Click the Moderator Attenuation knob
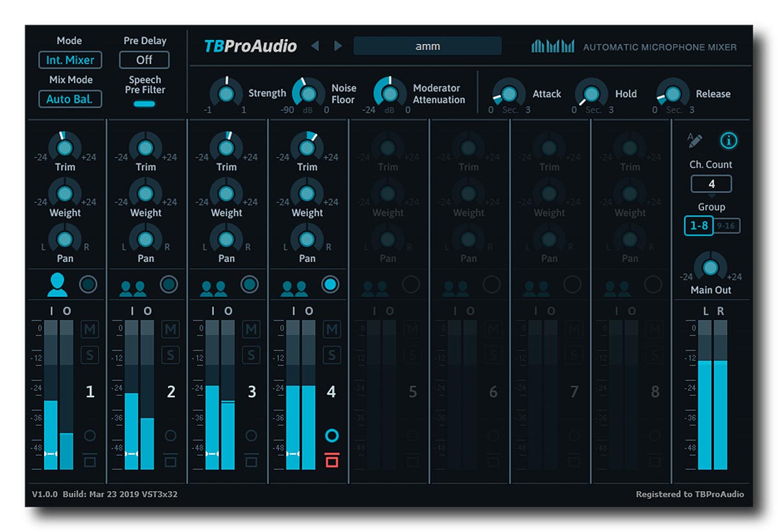778x532 pixels. coord(390,94)
